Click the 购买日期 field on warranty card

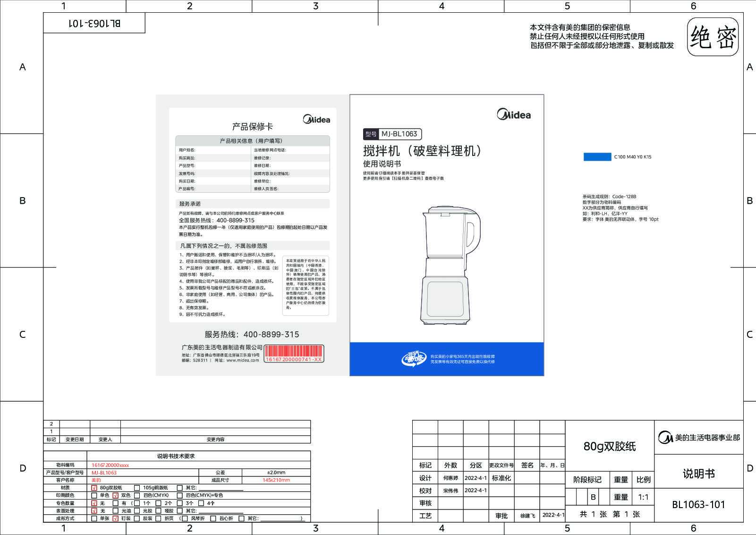pyautogui.click(x=214, y=181)
